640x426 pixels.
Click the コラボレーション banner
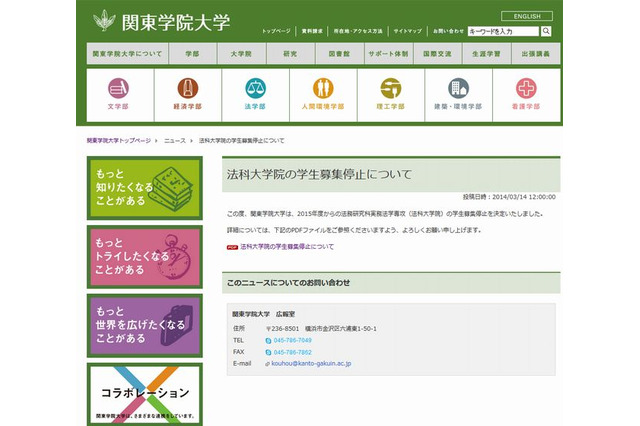pos(144,394)
